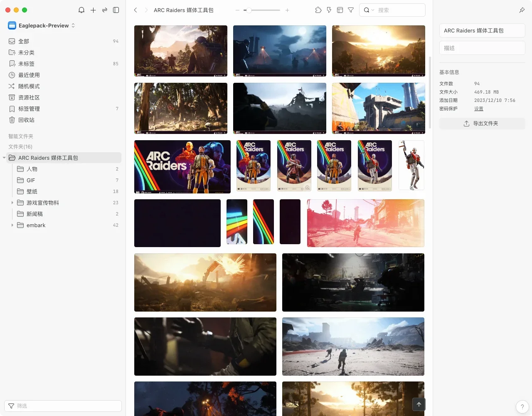The image size is (532, 416).
Task: Click the plus zoom-in icon
Action: [287, 10]
